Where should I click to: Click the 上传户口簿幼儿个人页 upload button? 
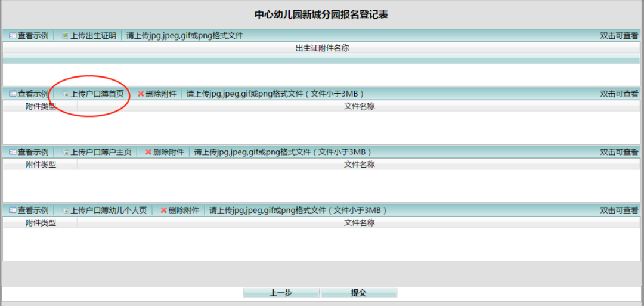(104, 211)
